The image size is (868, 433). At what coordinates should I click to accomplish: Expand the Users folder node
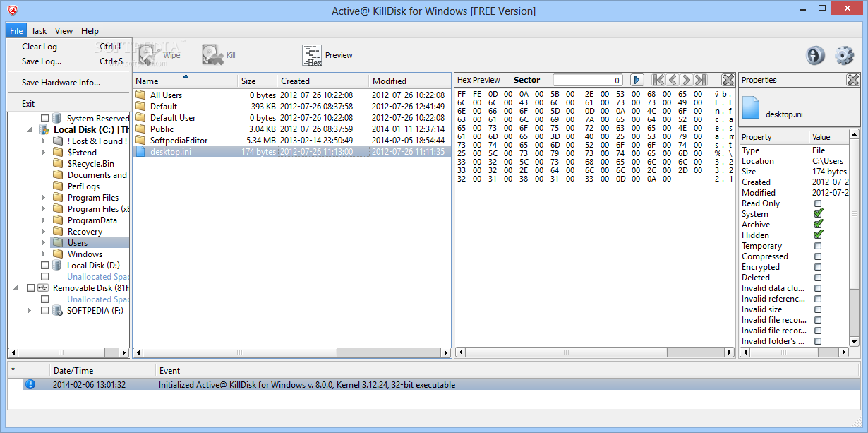point(43,242)
